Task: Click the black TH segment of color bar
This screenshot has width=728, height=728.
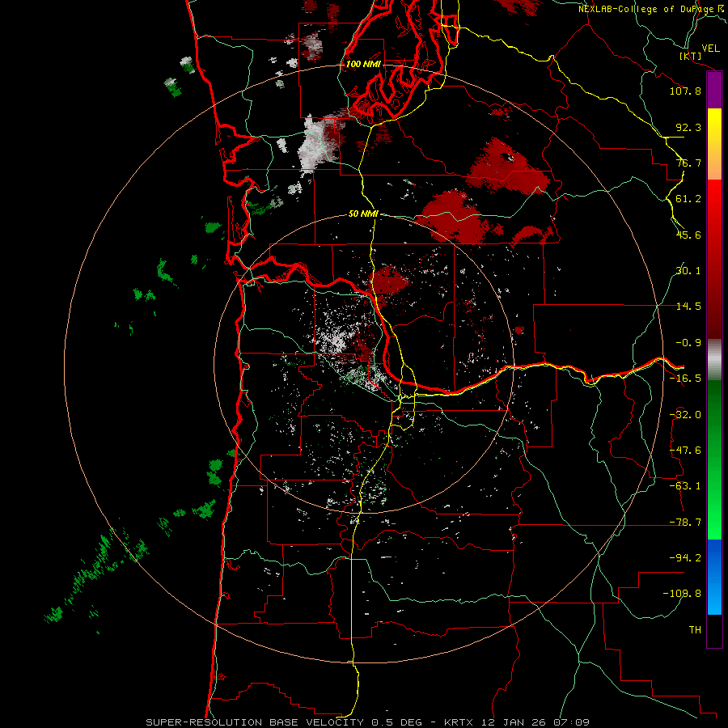Action: click(714, 631)
